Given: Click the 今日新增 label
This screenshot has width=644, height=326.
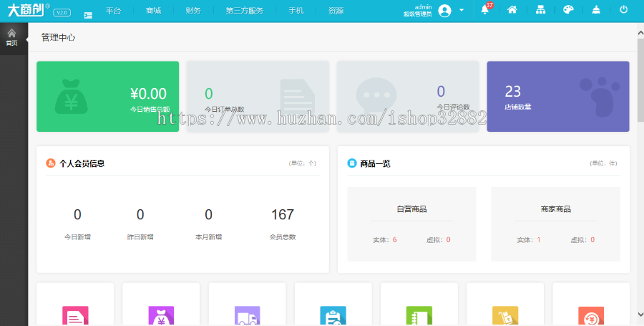Looking at the screenshot, I should point(77,237).
